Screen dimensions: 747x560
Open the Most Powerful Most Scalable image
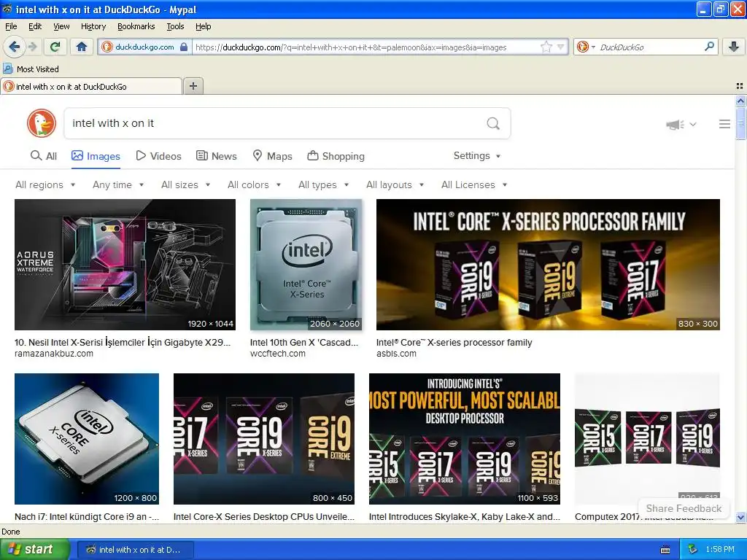tap(465, 438)
